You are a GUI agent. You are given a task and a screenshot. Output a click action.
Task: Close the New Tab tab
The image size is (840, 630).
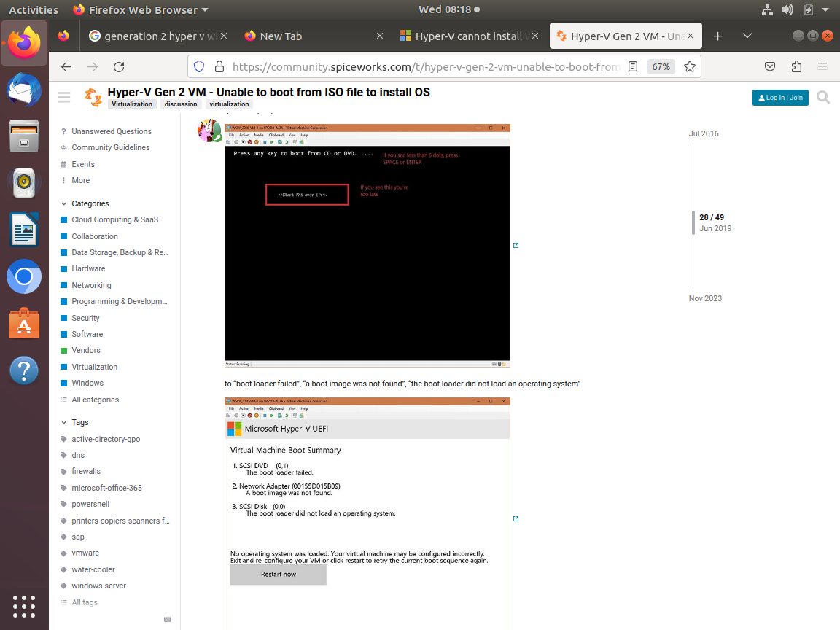click(x=379, y=36)
